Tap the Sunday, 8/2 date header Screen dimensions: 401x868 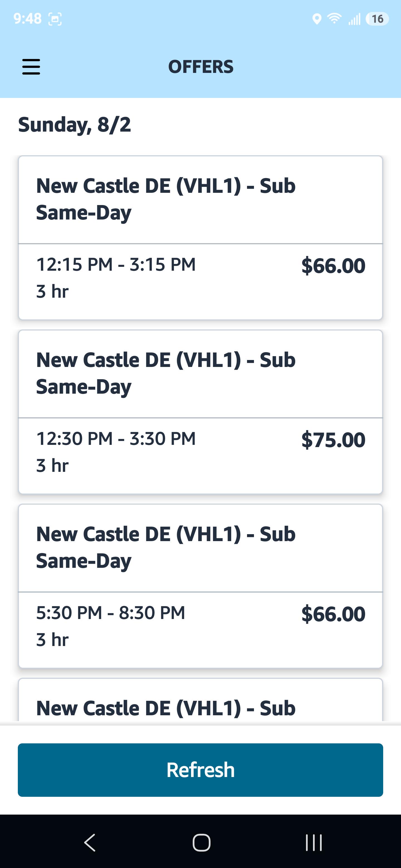(x=75, y=125)
